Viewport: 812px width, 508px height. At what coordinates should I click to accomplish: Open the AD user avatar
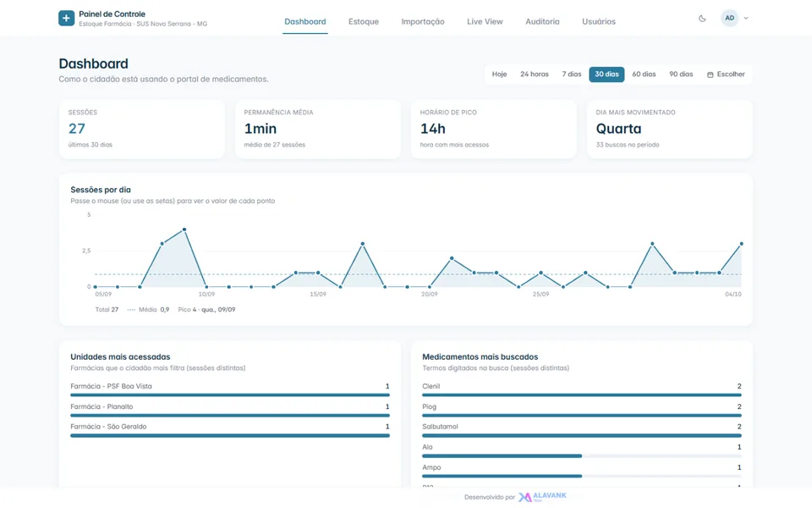coord(730,18)
